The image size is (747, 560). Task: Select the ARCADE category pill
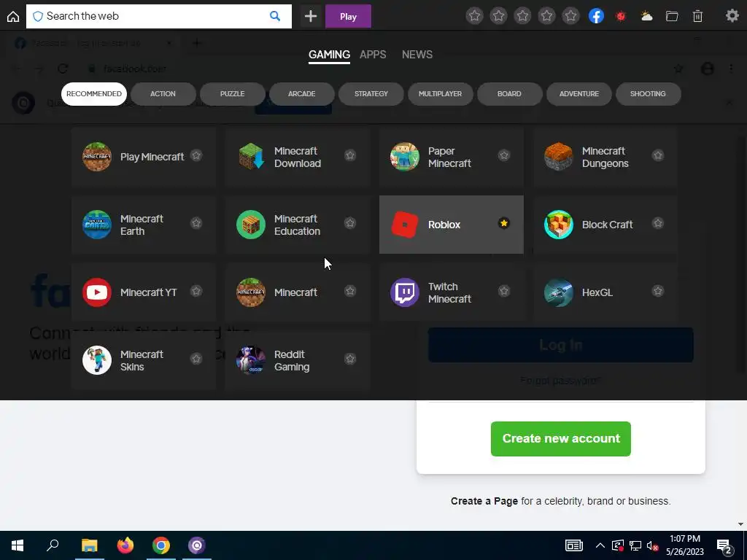coord(301,94)
